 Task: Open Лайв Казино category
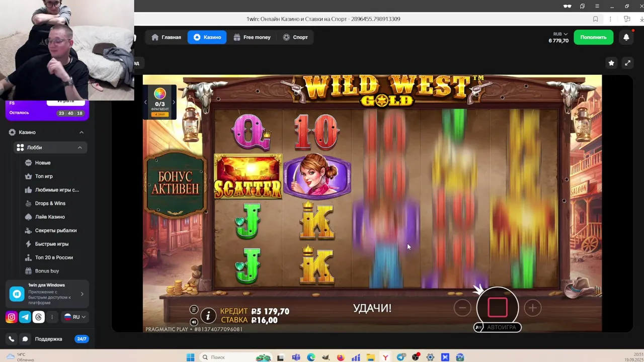pyautogui.click(x=50, y=217)
